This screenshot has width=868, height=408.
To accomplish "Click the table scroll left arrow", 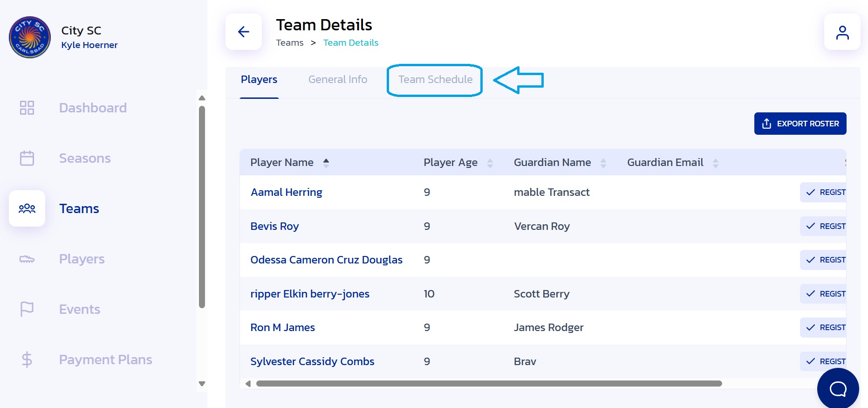I will click(248, 384).
